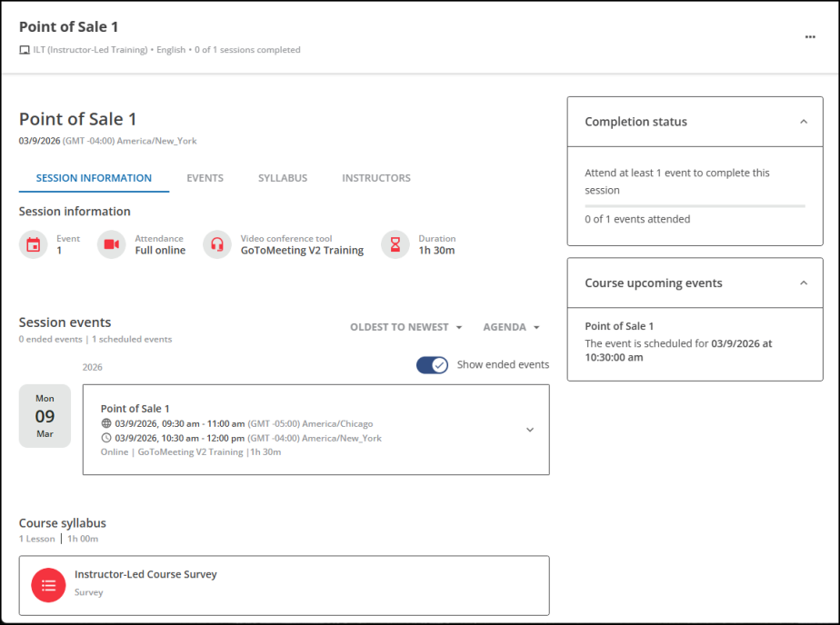
Task: Open the Agenda view dropdown
Action: (x=511, y=327)
